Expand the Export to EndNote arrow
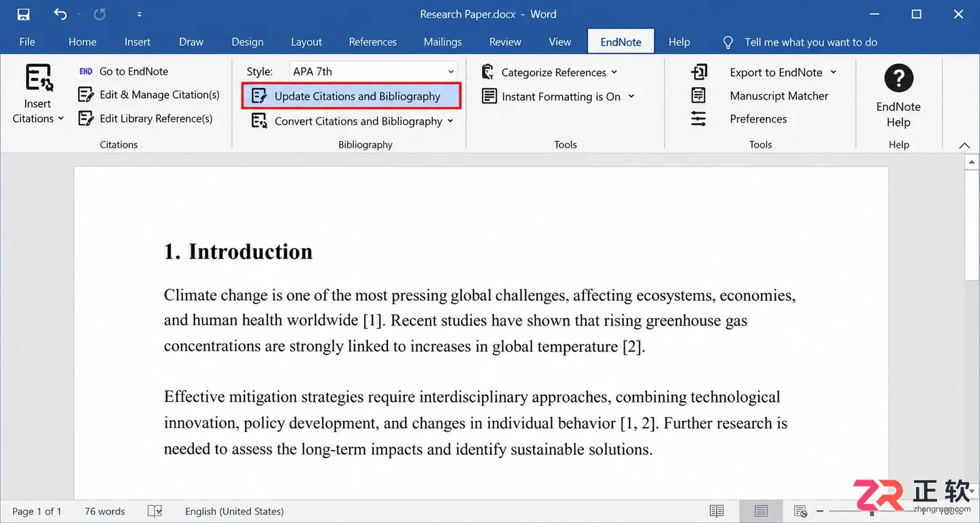 coord(833,72)
